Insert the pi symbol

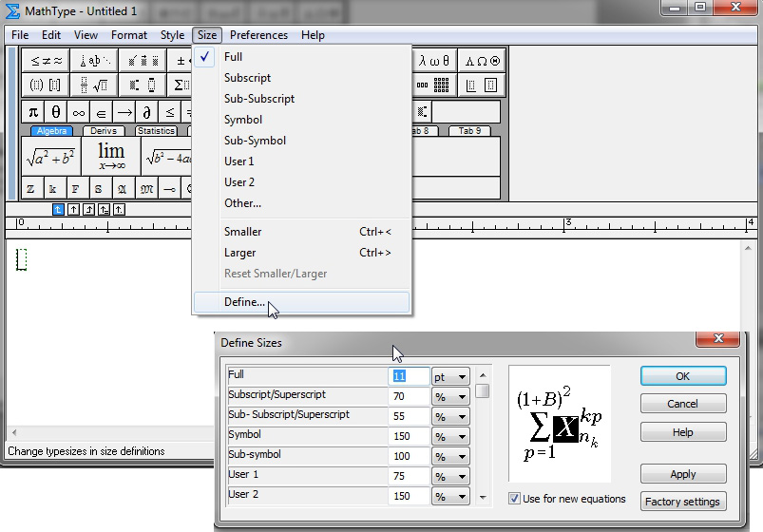click(33, 112)
